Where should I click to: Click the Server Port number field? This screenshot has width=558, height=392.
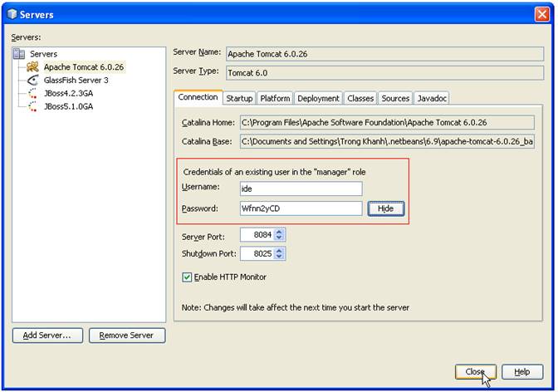pos(257,235)
